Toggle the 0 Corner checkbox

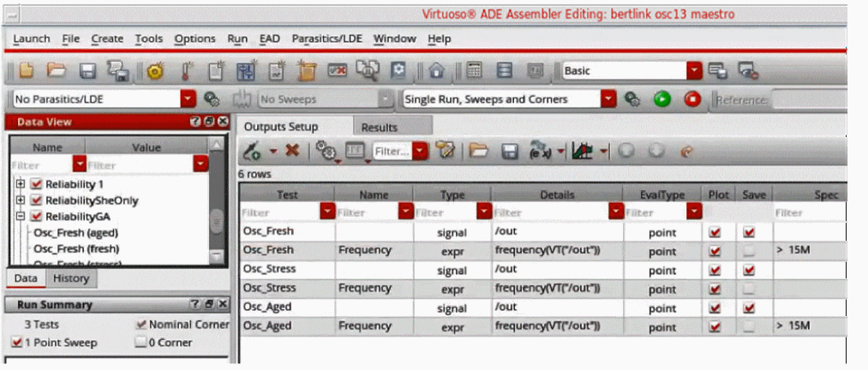(141, 343)
